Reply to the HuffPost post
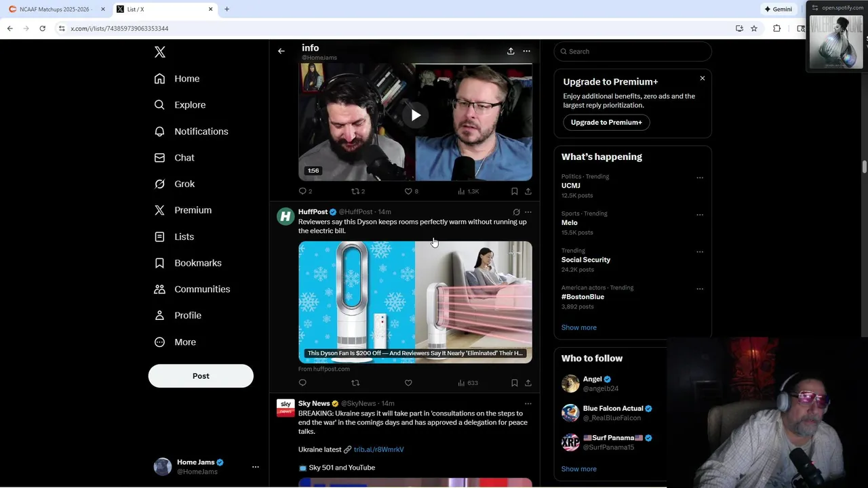Image resolution: width=868 pixels, height=488 pixels. [302, 383]
